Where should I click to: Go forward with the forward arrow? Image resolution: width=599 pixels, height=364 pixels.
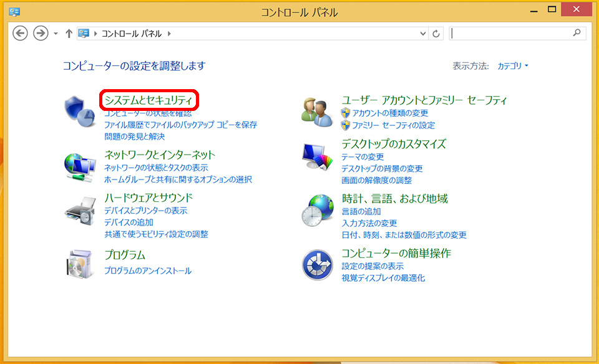[x=41, y=33]
